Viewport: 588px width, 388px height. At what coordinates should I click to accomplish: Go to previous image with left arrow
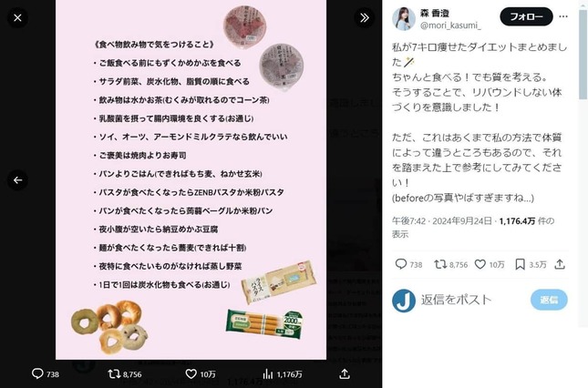[x=17, y=180]
